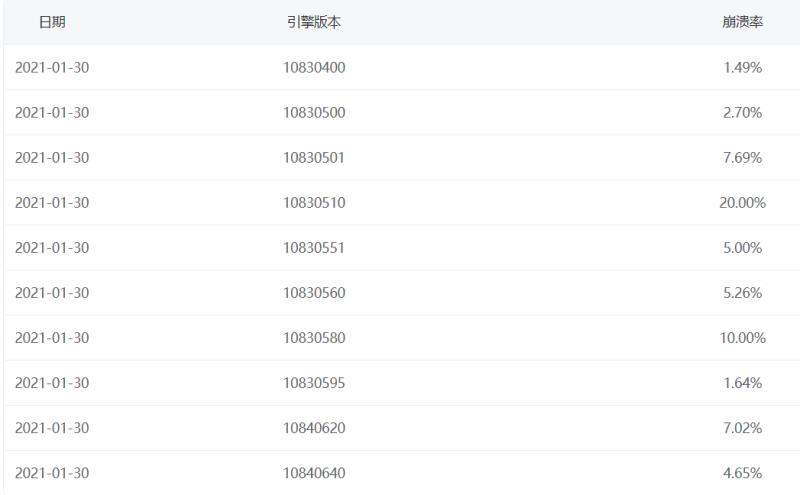Select the 7.69% crash rate cell
Screen dimensions: 800x495
742,158
